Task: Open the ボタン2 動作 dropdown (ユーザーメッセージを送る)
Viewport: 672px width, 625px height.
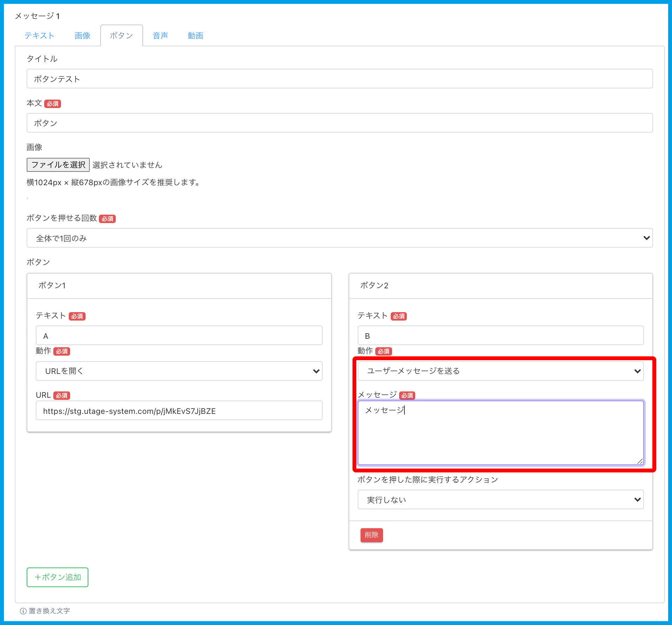Action: pyautogui.click(x=500, y=371)
